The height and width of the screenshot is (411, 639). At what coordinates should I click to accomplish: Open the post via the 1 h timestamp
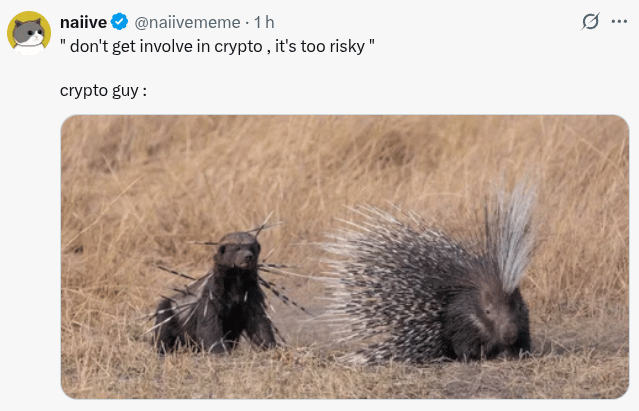tap(264, 22)
